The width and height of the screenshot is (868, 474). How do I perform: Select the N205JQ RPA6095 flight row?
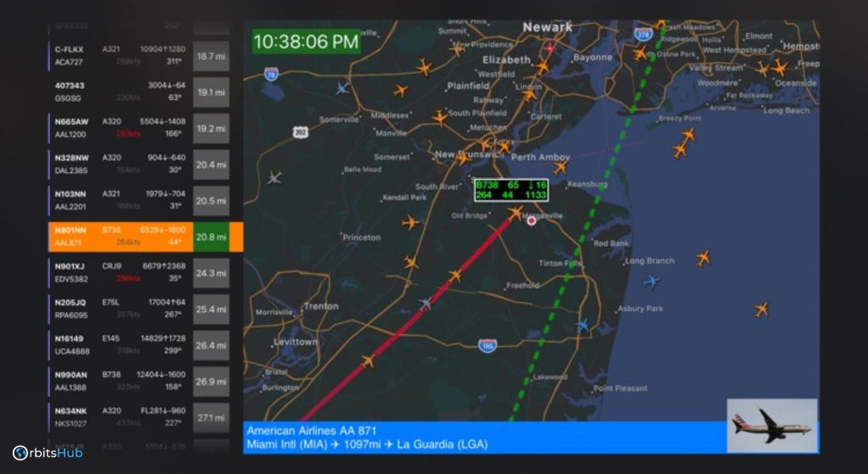[x=139, y=309]
